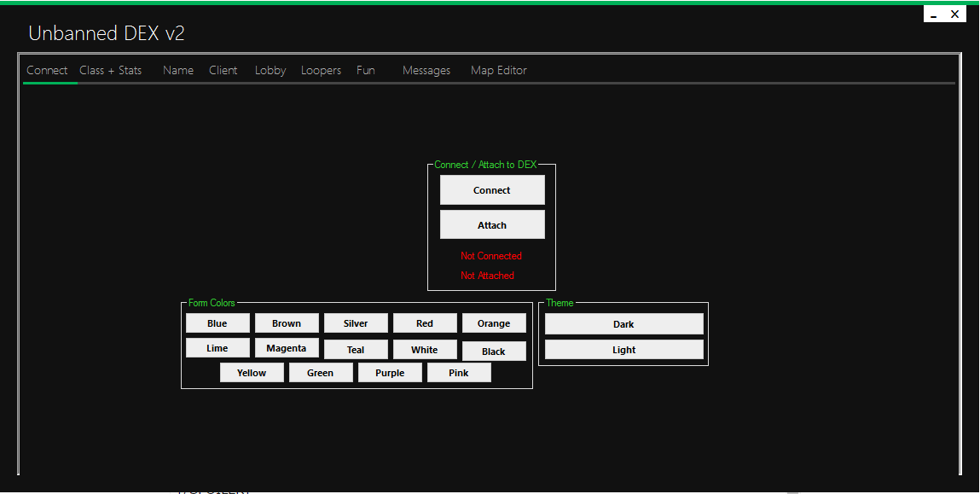The width and height of the screenshot is (980, 494).
Task: Open the Client tab
Action: click(223, 70)
